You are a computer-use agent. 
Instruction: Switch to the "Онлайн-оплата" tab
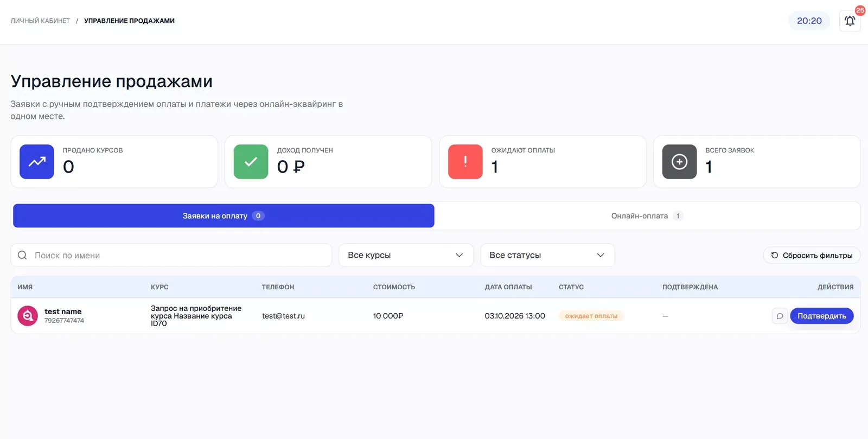point(647,216)
